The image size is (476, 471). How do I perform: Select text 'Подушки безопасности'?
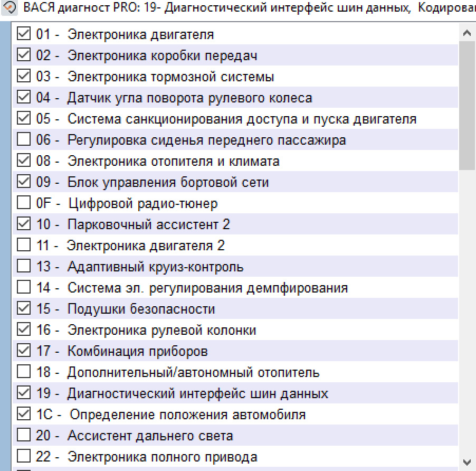[x=141, y=309]
